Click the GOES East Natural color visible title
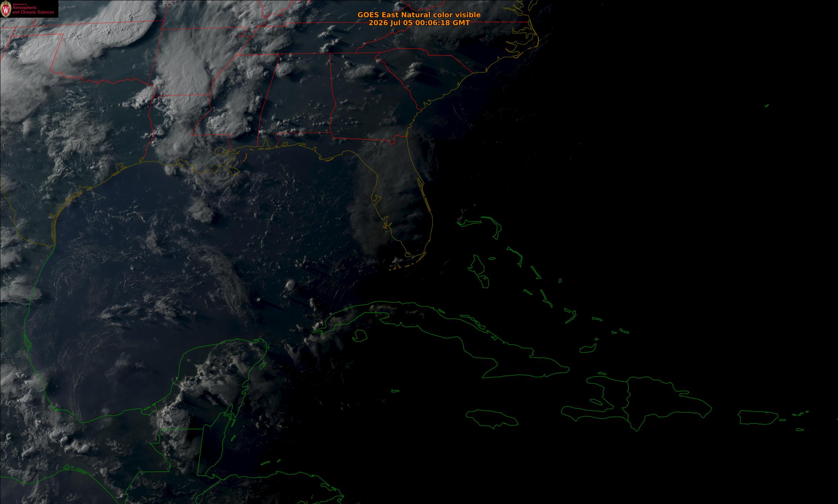The width and height of the screenshot is (838, 504). [x=419, y=15]
